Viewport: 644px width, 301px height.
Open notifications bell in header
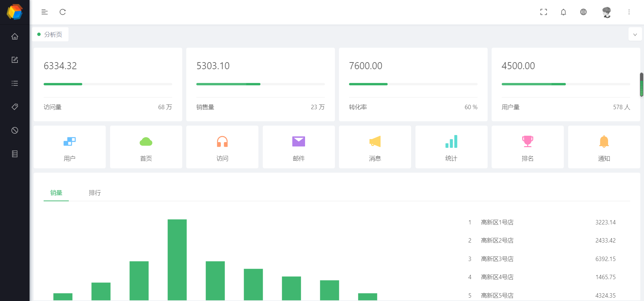coord(563,12)
